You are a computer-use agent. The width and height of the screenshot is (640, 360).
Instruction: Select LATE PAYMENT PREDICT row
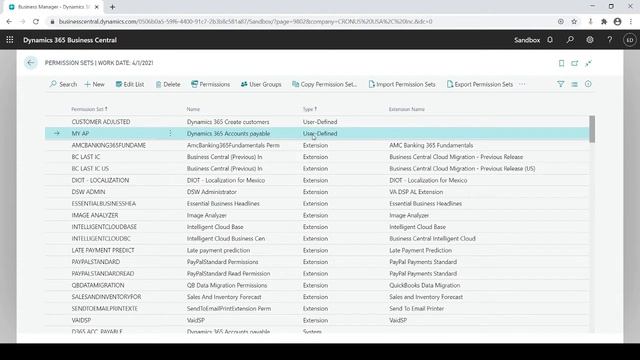tap(317, 250)
